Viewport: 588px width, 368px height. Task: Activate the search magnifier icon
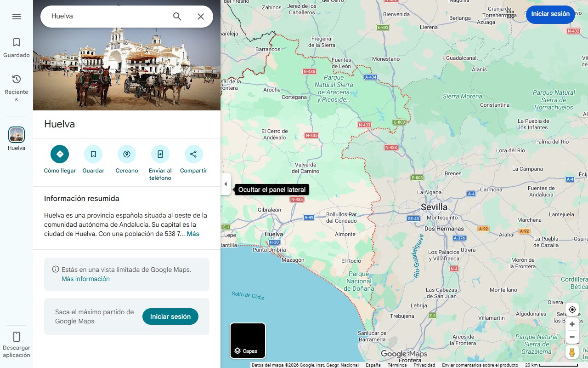coord(177,16)
